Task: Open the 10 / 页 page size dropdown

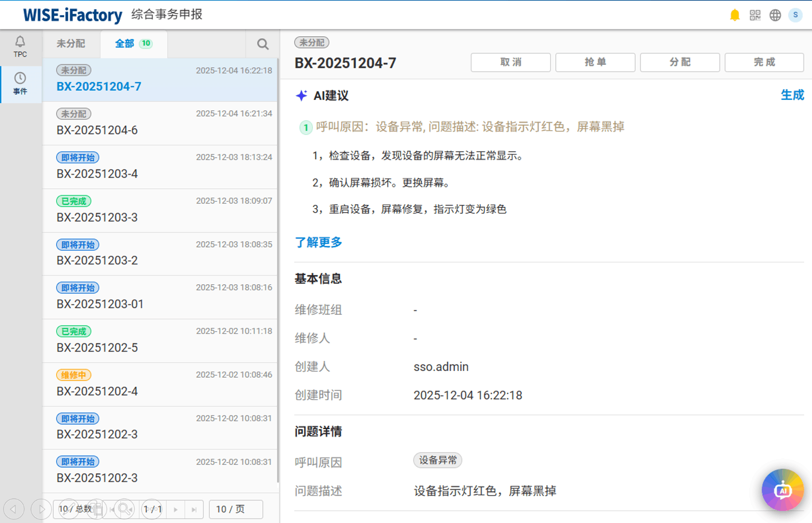Action: [236, 509]
